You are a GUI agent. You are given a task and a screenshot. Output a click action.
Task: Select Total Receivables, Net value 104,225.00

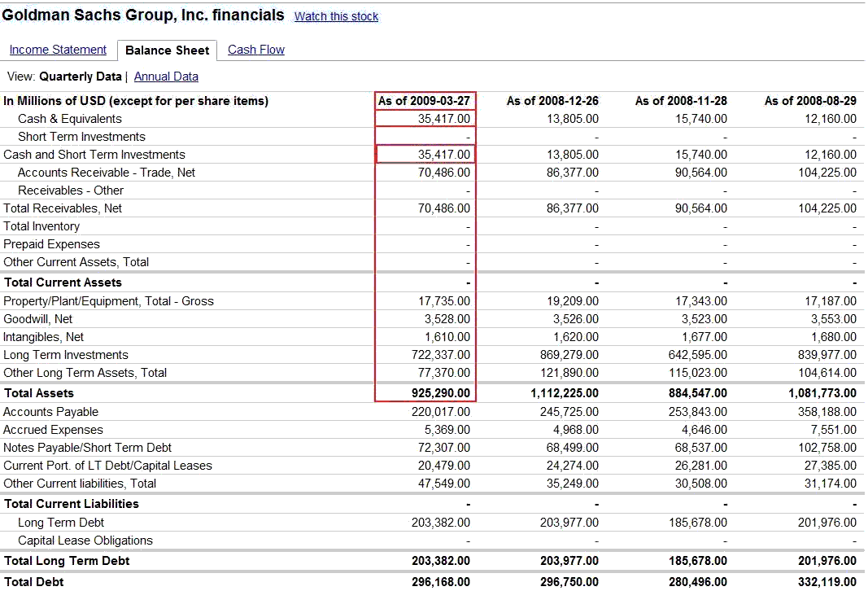[823, 208]
